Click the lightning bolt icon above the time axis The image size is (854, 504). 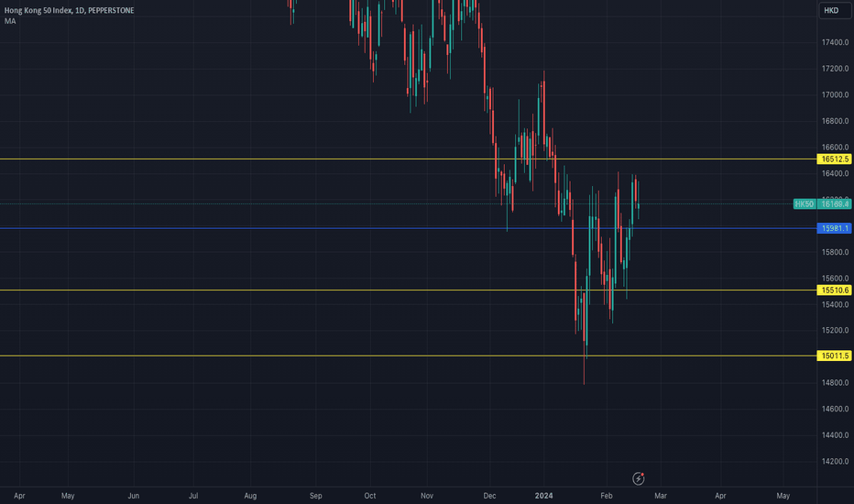[x=639, y=478]
